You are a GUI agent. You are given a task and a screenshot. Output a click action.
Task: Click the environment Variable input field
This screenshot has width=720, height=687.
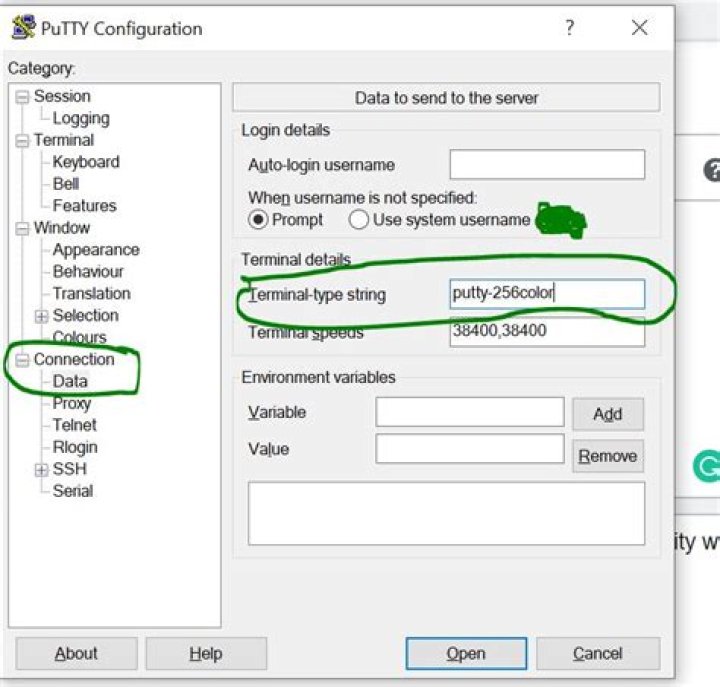click(470, 412)
